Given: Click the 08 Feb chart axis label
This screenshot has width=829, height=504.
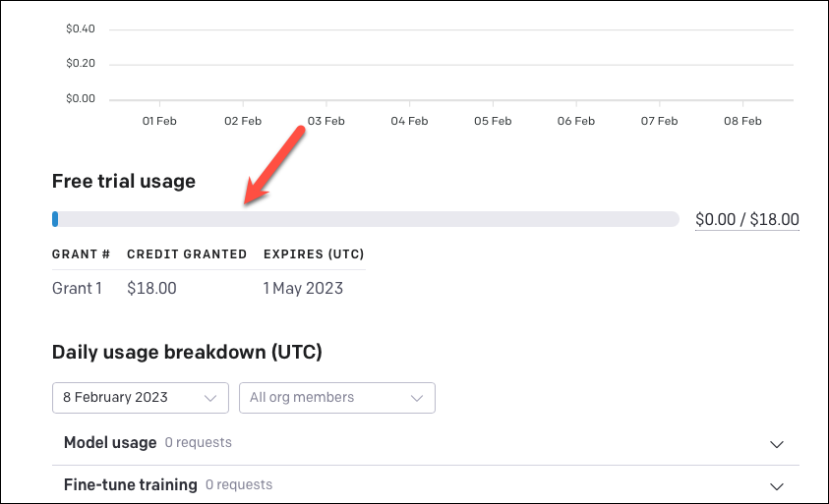Looking at the screenshot, I should click(x=742, y=121).
